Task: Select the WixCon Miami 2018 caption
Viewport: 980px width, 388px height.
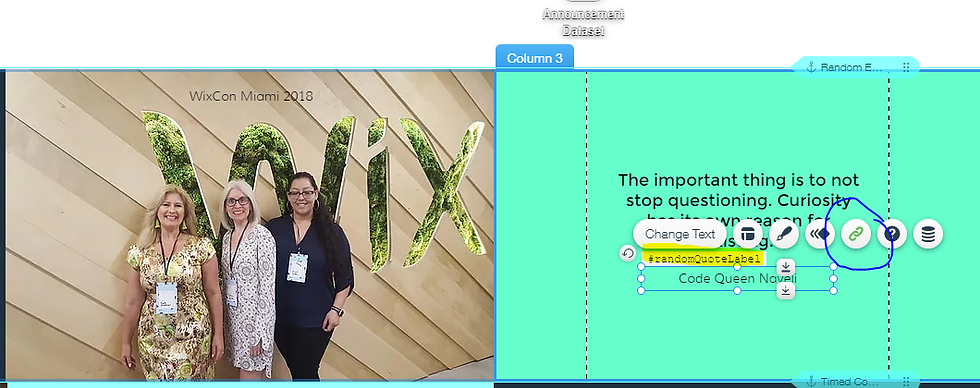Action: (251, 96)
